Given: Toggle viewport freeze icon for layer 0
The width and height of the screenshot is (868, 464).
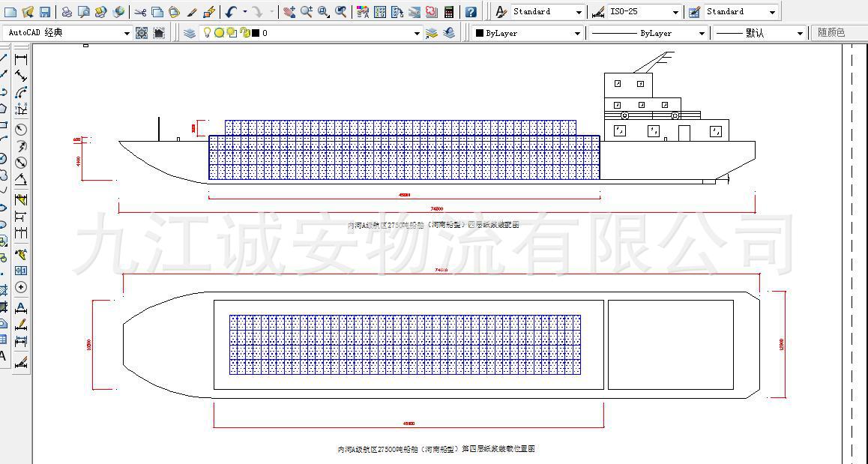Looking at the screenshot, I should click(232, 33).
